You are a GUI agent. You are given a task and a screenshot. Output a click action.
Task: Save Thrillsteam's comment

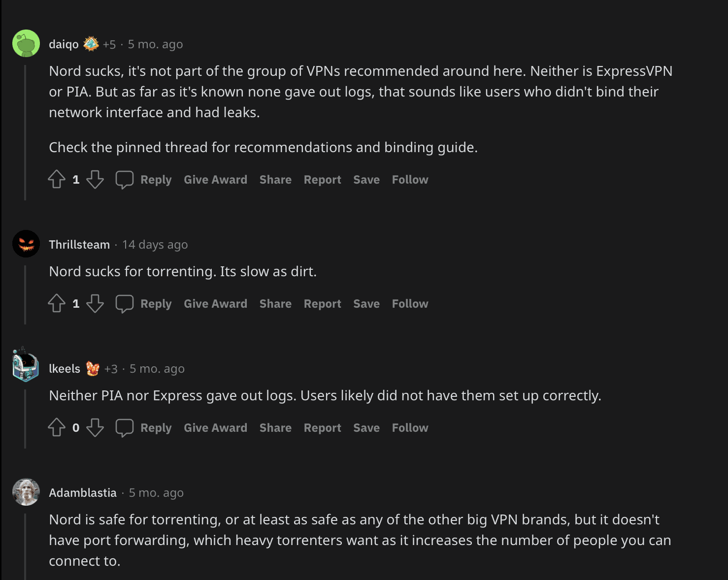coord(366,304)
